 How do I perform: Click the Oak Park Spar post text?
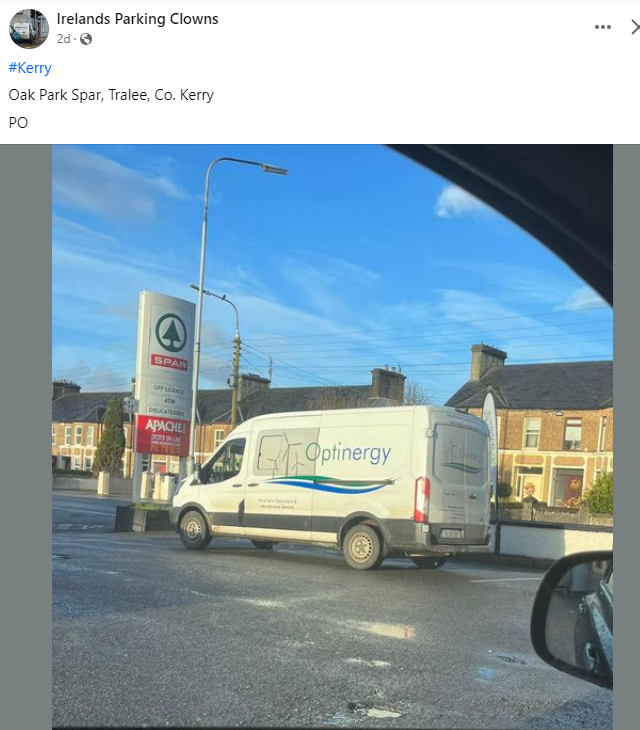pyautogui.click(x=111, y=95)
